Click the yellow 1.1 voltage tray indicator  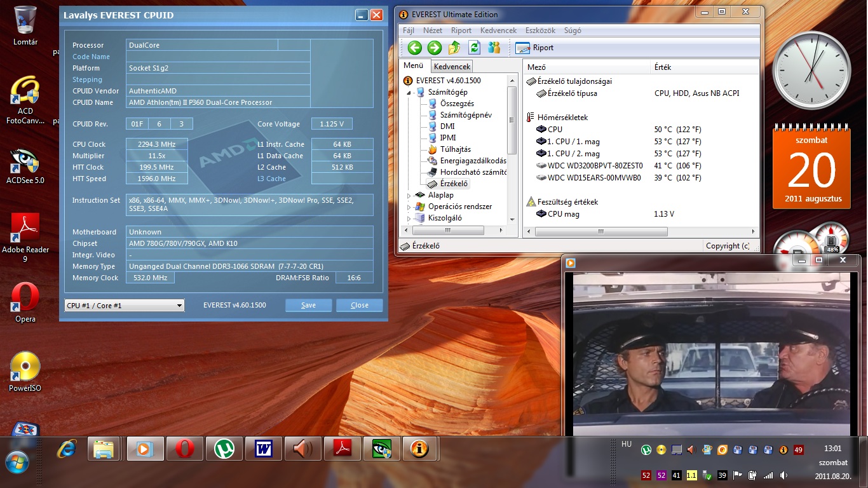[x=692, y=475]
